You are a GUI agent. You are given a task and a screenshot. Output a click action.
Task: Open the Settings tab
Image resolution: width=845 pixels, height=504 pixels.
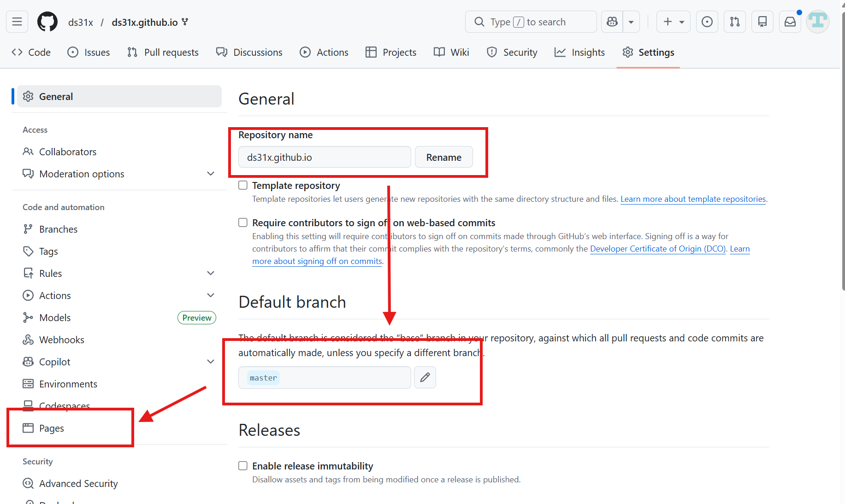[648, 52]
